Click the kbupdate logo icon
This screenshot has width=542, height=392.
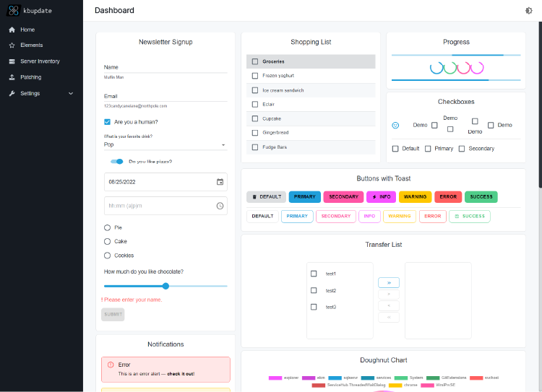click(13, 11)
